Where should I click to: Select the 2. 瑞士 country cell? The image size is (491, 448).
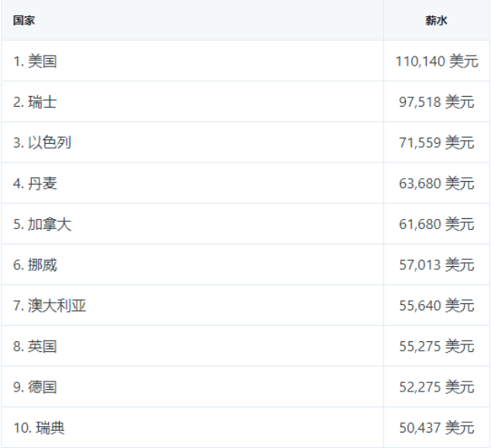[35, 102]
